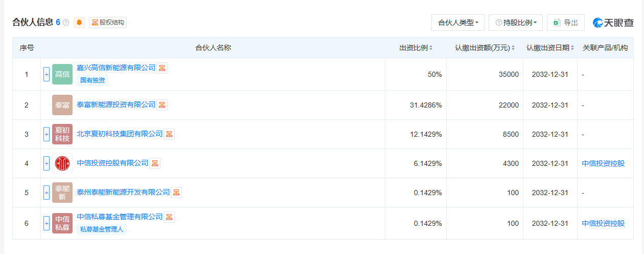
Task: Sort by 认缴出资额(万元) column
Action: coord(485,48)
